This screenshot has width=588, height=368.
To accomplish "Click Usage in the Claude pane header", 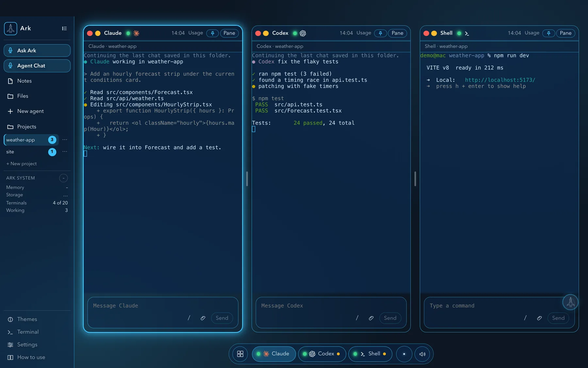I will 195,33.
